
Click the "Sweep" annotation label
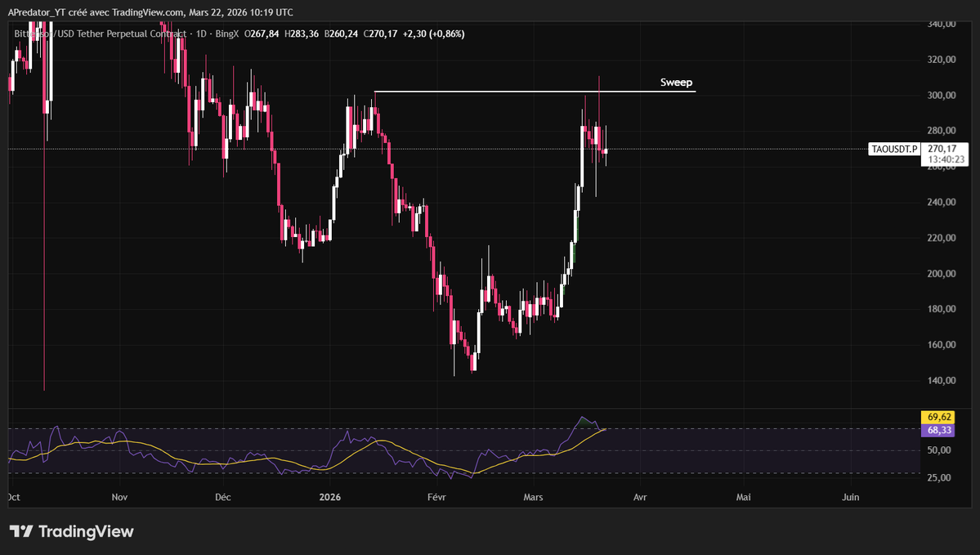pyautogui.click(x=676, y=83)
